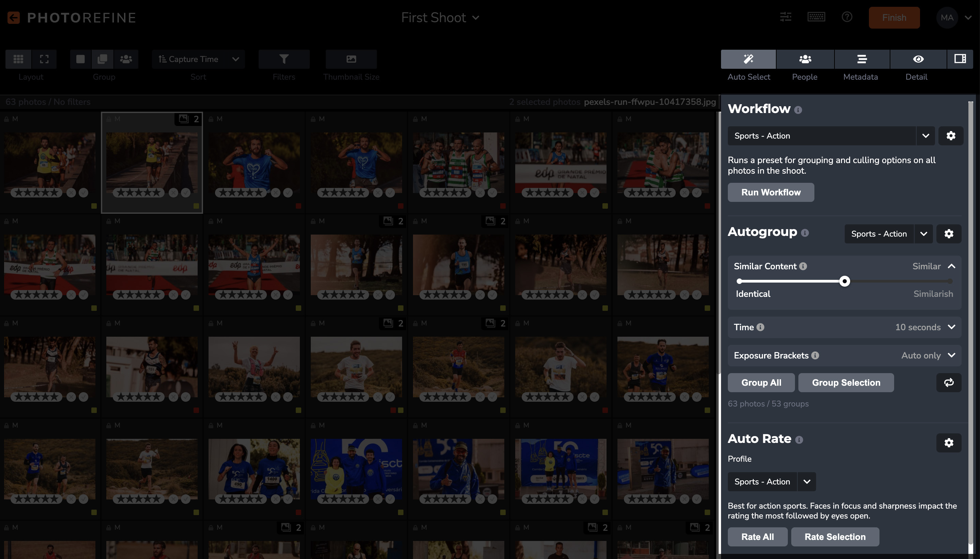The image size is (980, 559).
Task: Click the Similar Content slider handle
Action: point(844,282)
